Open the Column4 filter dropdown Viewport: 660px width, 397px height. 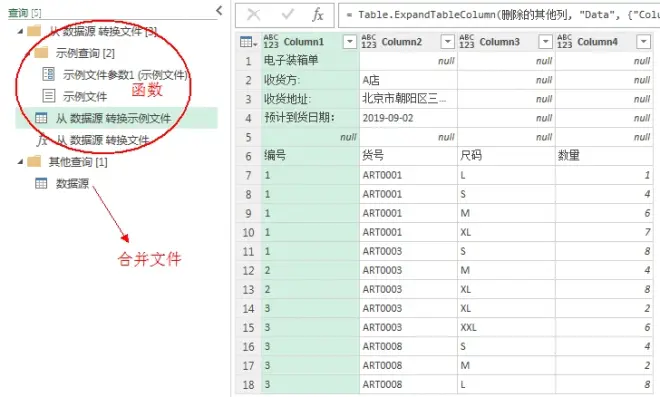click(x=644, y=42)
